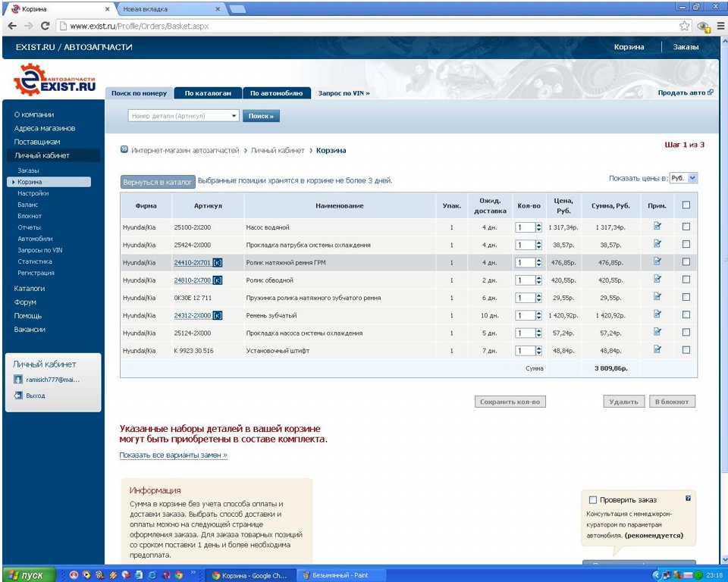Click Корзина - Google Chrome taskbar item
The image size is (728, 582).
coord(249,575)
